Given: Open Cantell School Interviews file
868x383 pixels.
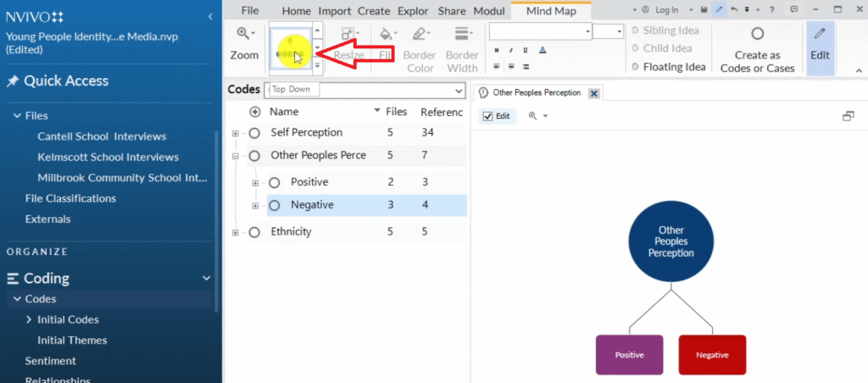Looking at the screenshot, I should (102, 136).
